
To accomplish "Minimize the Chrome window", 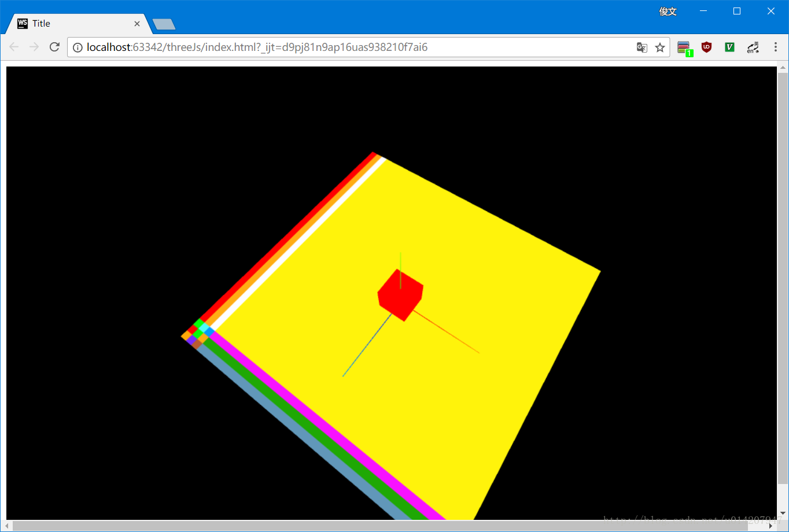I will pos(703,11).
